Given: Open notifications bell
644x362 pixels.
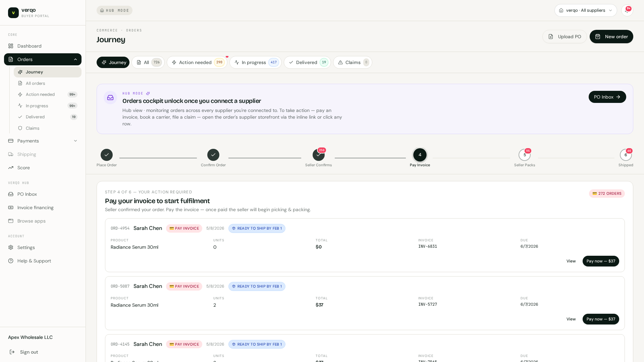Looking at the screenshot, I should pos(627,10).
